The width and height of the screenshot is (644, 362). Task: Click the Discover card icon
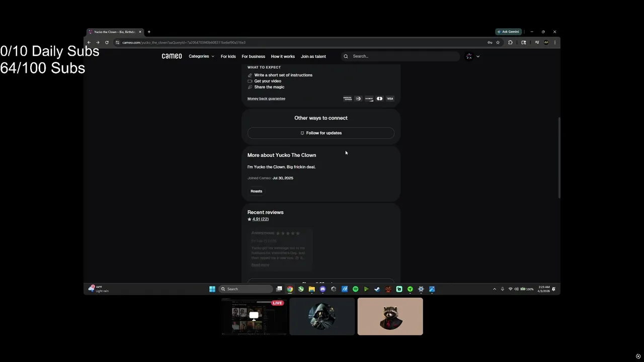pyautogui.click(x=369, y=99)
